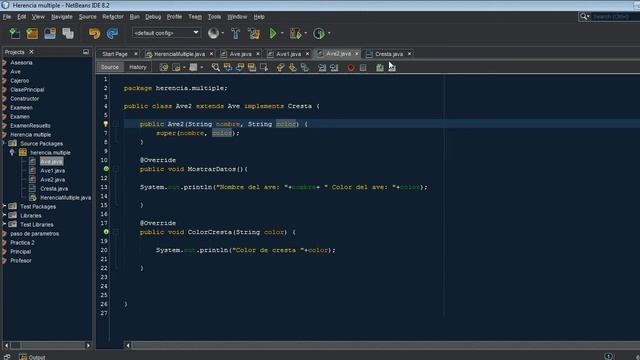Run the project with green play icon
Screen dimensions: 640x360
[x=273, y=33]
